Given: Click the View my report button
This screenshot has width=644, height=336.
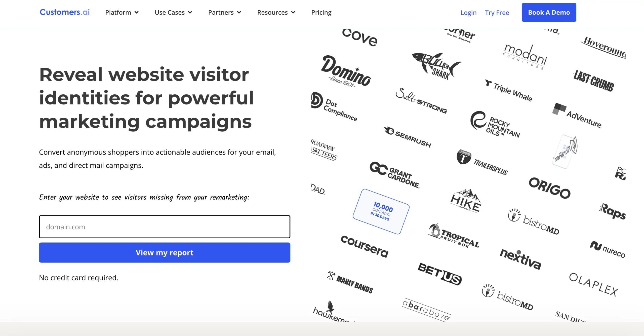Looking at the screenshot, I should pyautogui.click(x=165, y=252).
